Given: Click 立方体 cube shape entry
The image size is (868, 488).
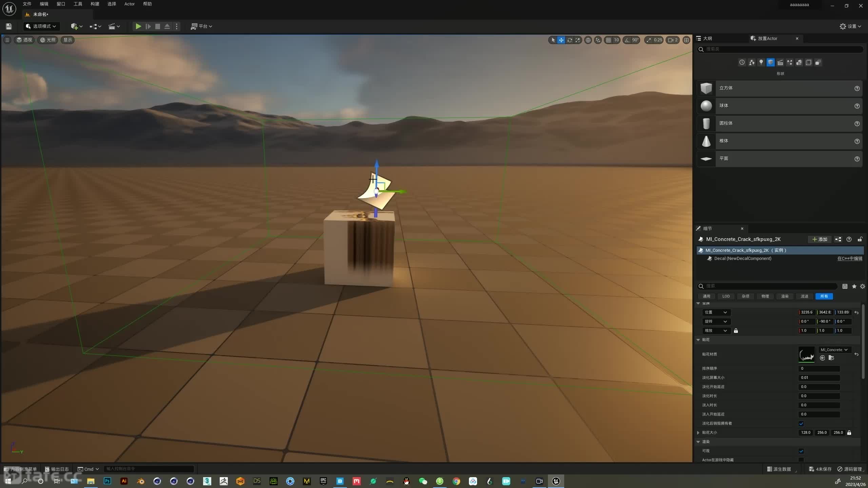Looking at the screenshot, I should (x=780, y=88).
